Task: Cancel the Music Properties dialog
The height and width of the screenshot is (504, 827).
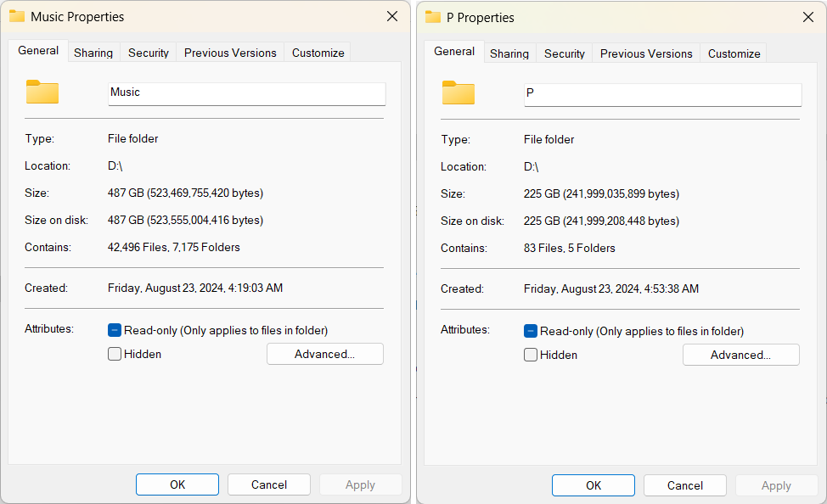Action: [x=269, y=484]
